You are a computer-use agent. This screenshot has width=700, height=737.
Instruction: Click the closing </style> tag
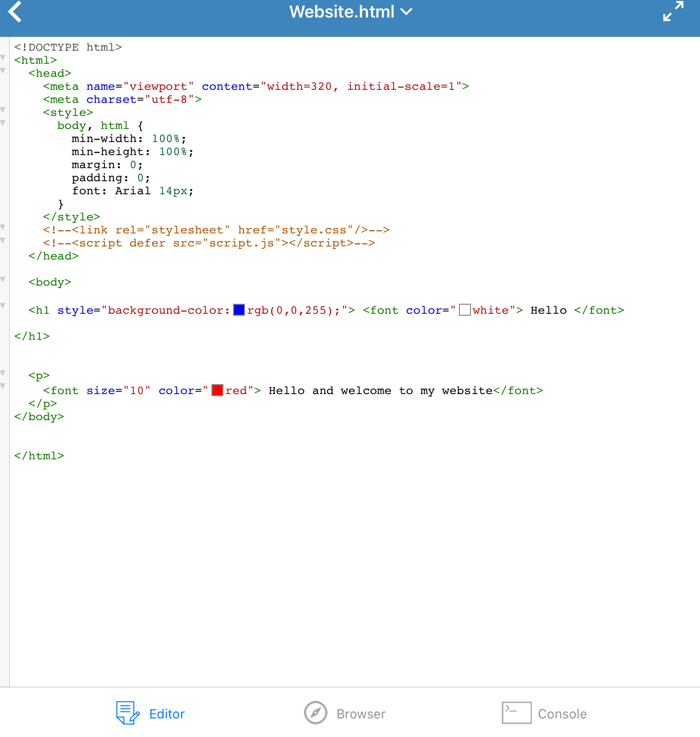(x=72, y=217)
